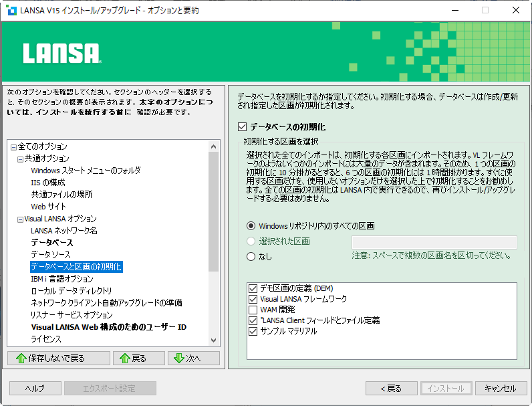Click 保存しないで戻る button
The height and width of the screenshot is (406, 532).
(59, 358)
